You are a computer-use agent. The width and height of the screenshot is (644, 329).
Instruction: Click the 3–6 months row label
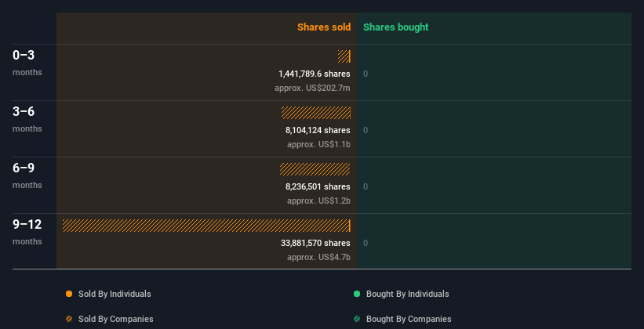pyautogui.click(x=27, y=119)
